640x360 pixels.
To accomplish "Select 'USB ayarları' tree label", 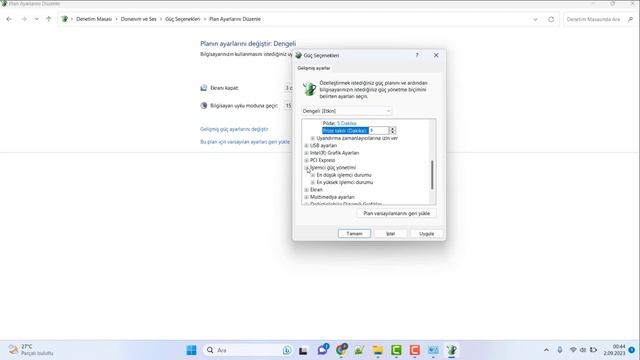I will pyautogui.click(x=323, y=146).
